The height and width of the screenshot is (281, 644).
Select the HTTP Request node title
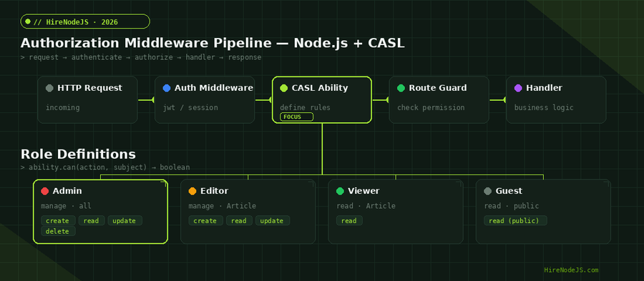(x=89, y=88)
